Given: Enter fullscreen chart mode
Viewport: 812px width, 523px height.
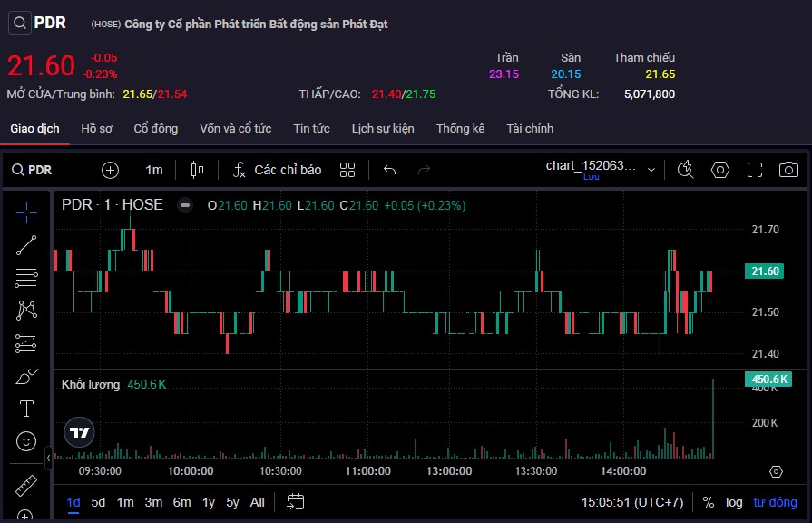Looking at the screenshot, I should [754, 170].
